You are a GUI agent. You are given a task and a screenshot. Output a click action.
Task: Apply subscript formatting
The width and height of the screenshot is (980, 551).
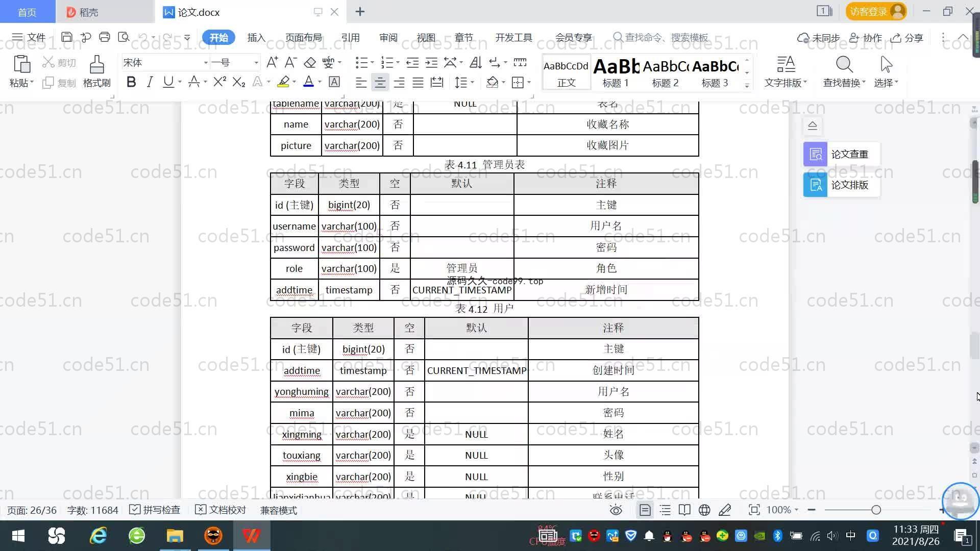(239, 82)
